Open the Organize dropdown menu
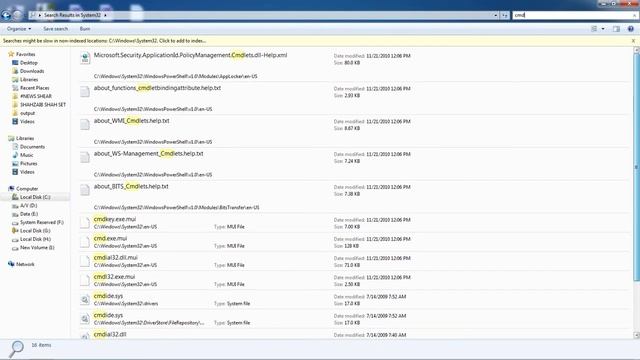640x360 pixels. pyautogui.click(x=19, y=29)
